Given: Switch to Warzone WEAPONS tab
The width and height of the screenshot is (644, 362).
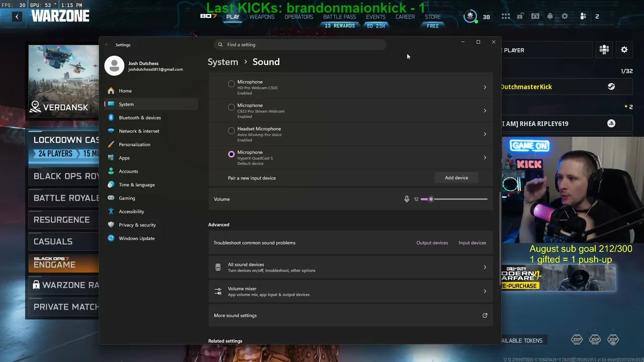Looking at the screenshot, I should tap(262, 17).
